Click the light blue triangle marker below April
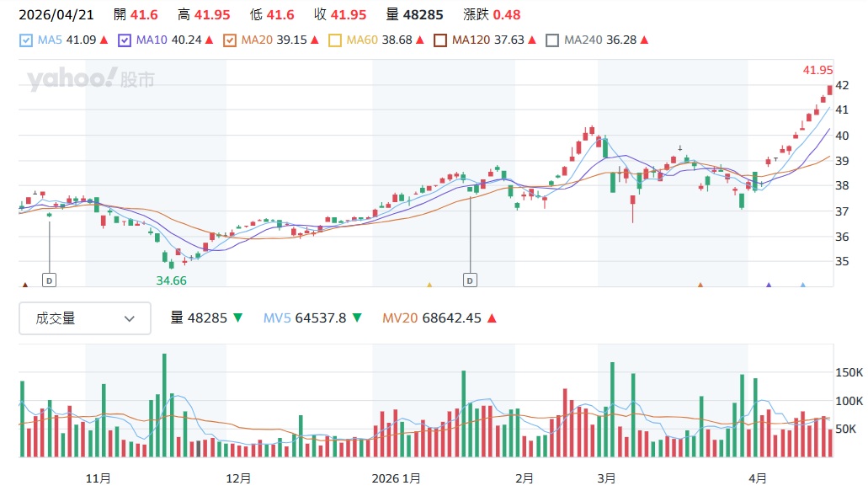 802,286
